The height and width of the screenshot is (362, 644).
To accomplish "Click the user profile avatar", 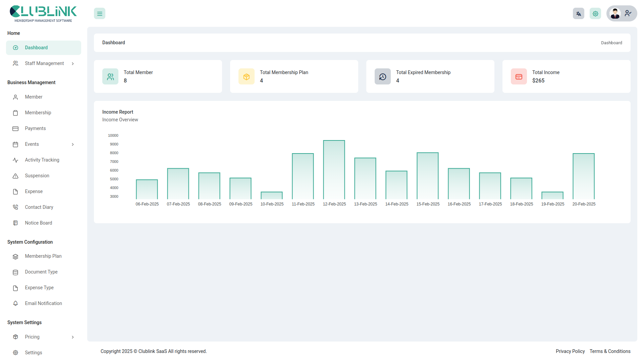I will tap(615, 13).
